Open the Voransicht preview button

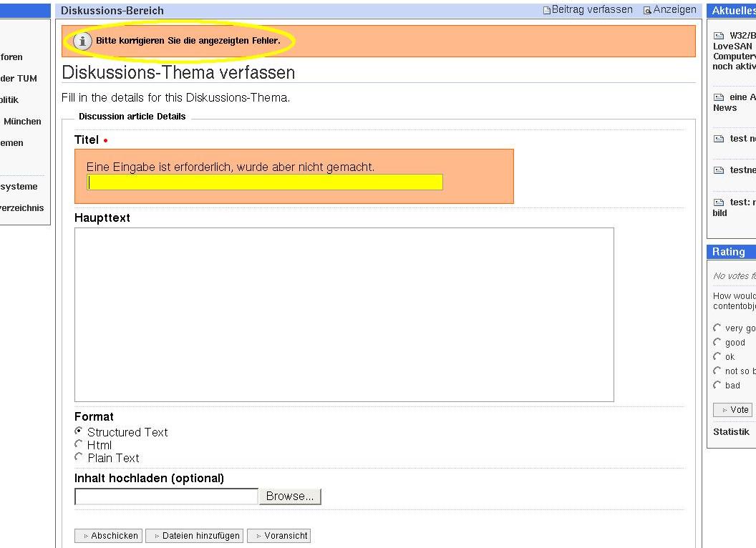click(x=278, y=536)
